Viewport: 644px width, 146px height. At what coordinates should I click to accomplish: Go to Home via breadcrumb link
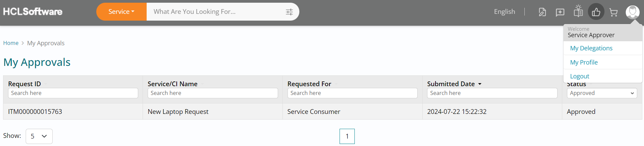(11, 43)
